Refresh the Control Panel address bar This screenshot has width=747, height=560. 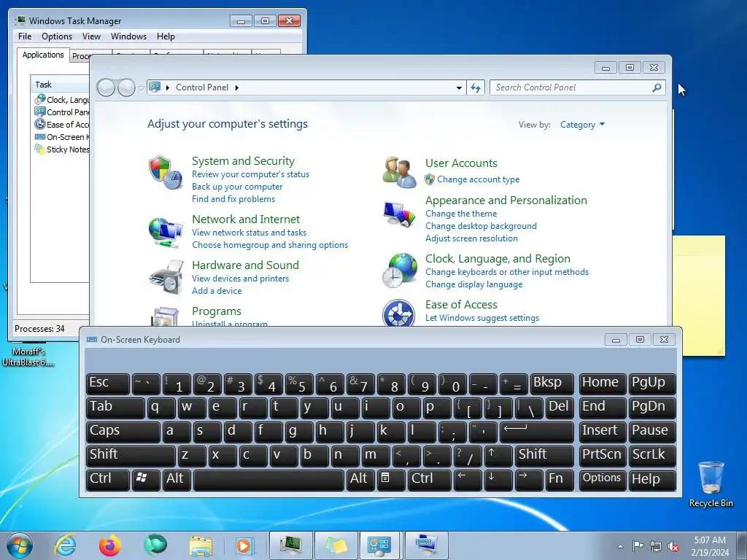tap(476, 87)
